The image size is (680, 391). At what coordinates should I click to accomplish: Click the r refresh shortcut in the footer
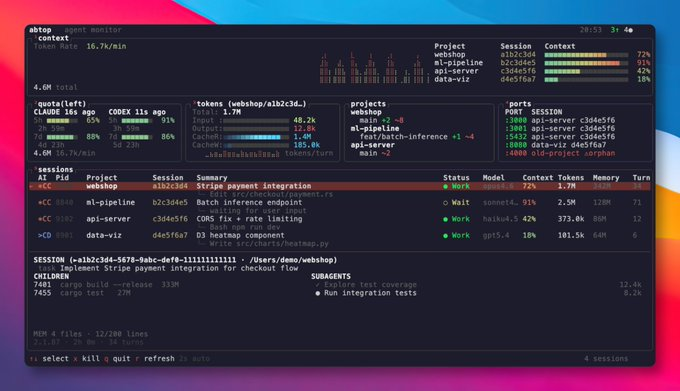pos(155,359)
